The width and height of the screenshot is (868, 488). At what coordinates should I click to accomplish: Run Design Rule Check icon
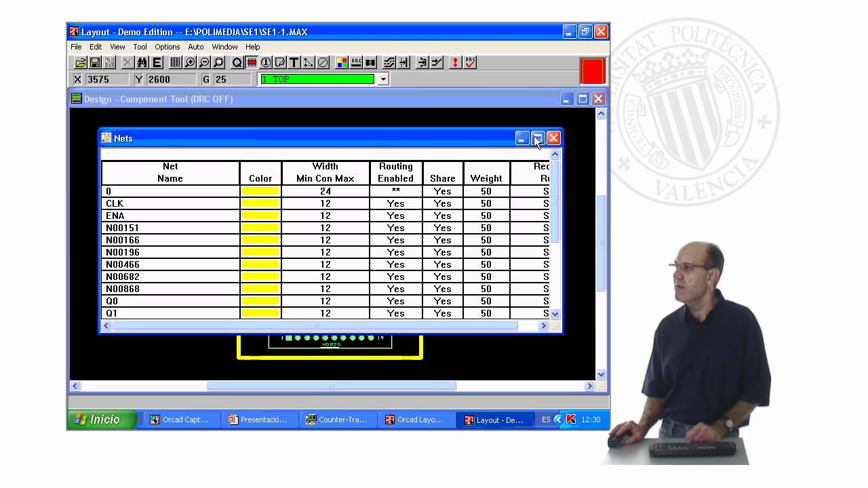click(x=470, y=62)
